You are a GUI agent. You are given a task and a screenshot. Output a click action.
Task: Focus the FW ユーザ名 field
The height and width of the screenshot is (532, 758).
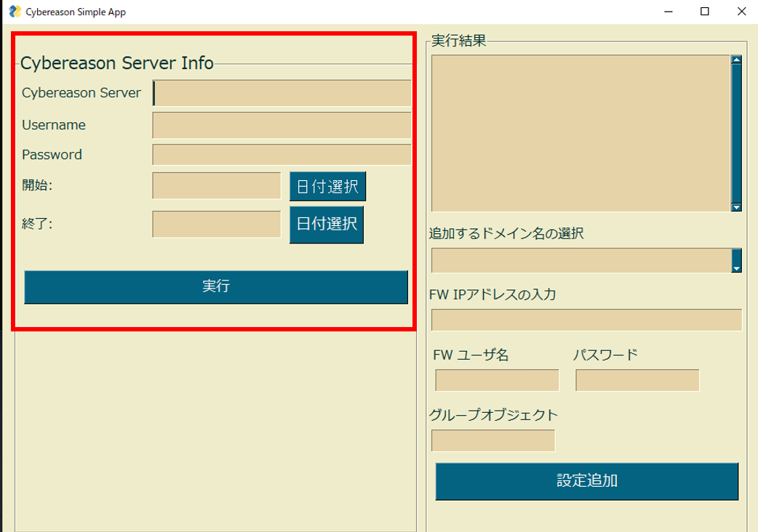coord(497,380)
